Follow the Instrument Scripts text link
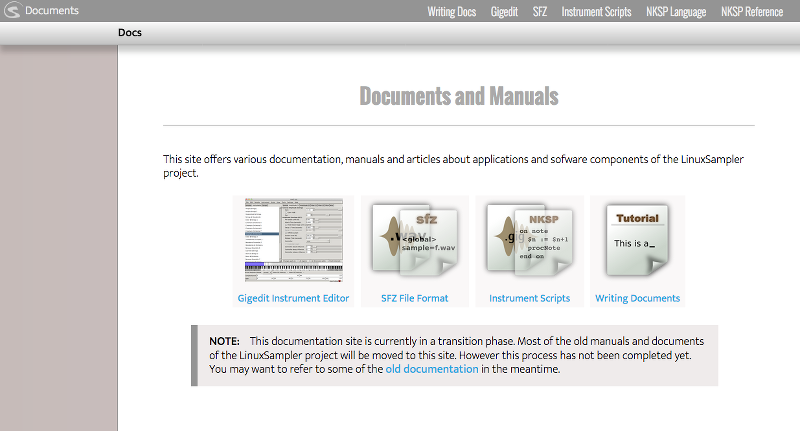 click(530, 298)
